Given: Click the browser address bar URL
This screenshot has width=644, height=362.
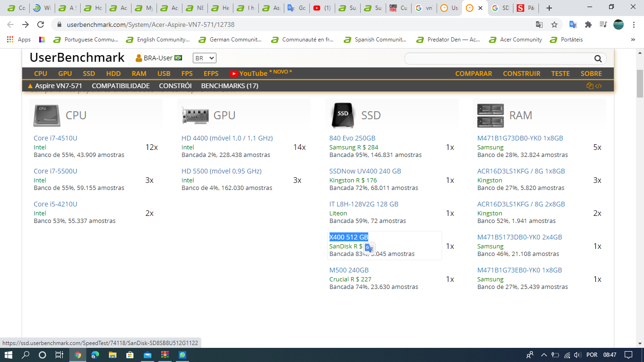Looking at the screenshot, I should pyautogui.click(x=150, y=25).
